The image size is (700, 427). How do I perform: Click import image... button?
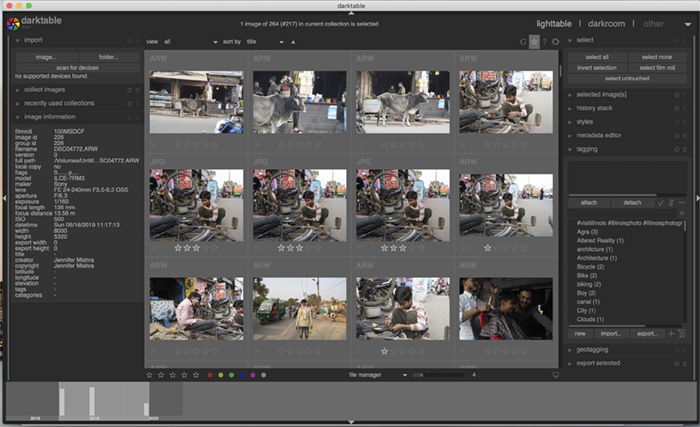click(x=46, y=57)
